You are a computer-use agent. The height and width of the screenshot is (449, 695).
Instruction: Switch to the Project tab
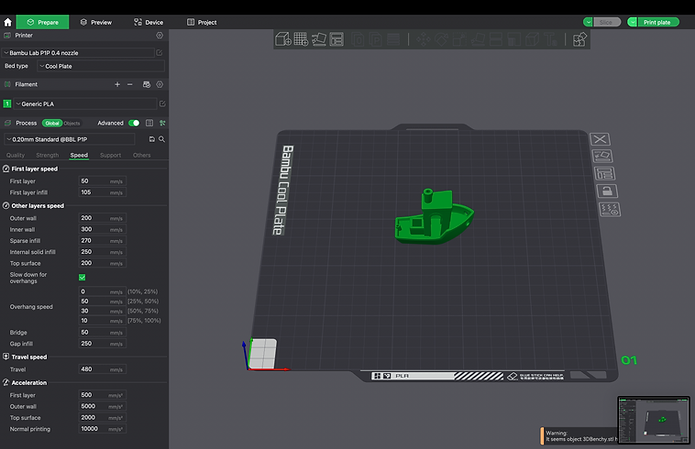click(x=202, y=22)
